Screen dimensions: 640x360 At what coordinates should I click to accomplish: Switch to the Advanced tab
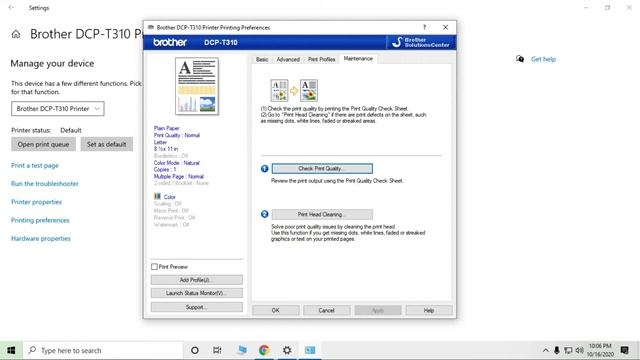pyautogui.click(x=288, y=59)
